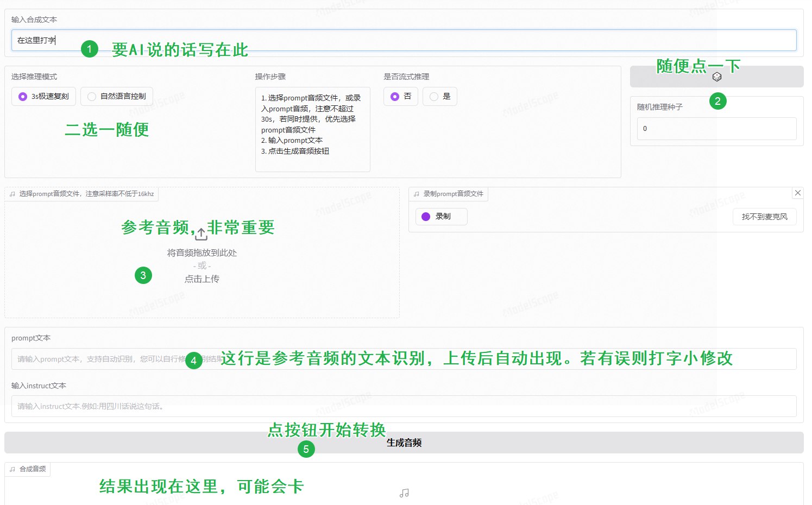Click the music note placeholder in output area

point(404,493)
